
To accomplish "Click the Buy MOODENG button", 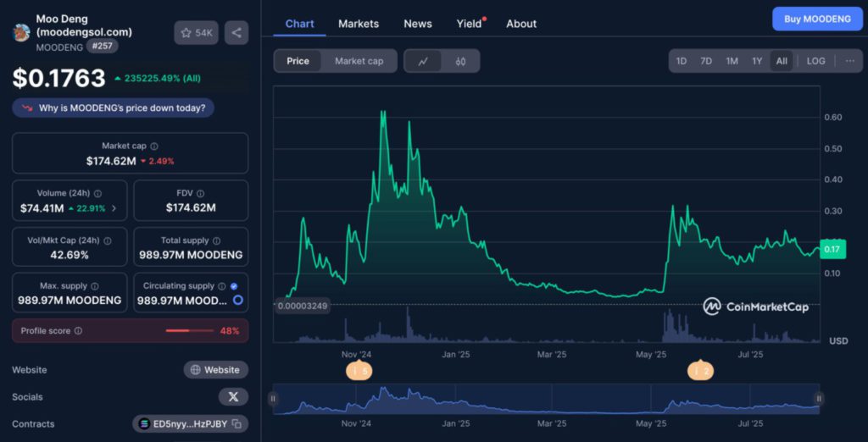I will [x=817, y=19].
